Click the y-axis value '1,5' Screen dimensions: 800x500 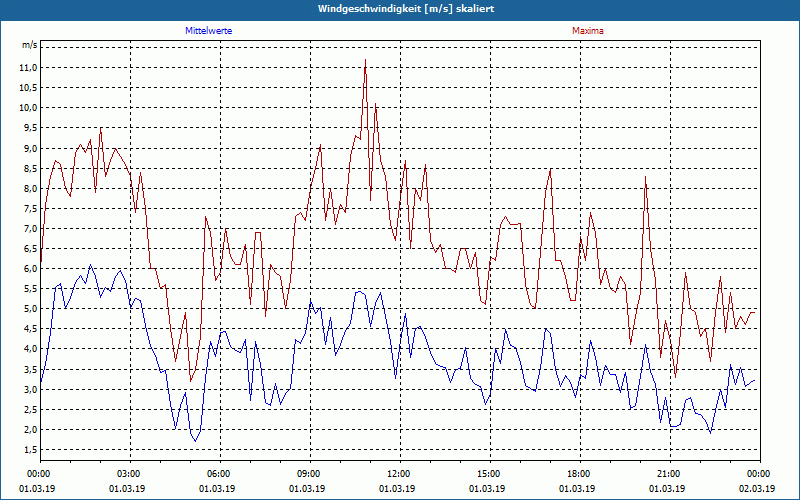click(30, 449)
